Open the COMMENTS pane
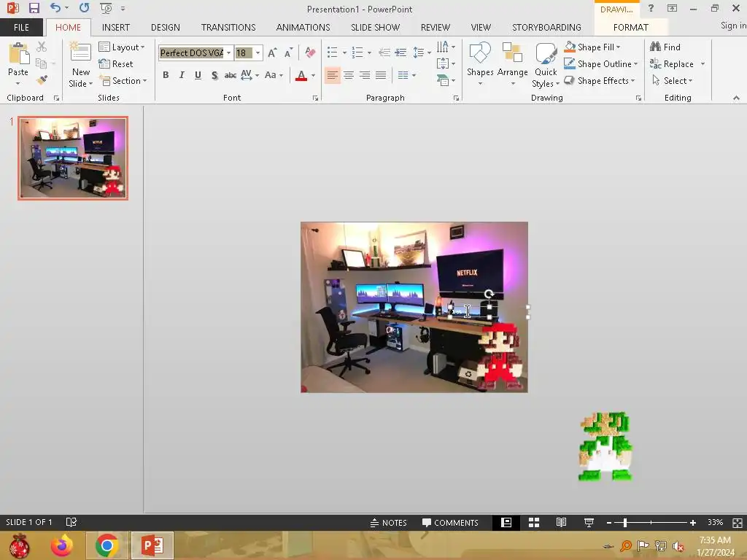This screenshot has width=747, height=560. click(x=450, y=522)
